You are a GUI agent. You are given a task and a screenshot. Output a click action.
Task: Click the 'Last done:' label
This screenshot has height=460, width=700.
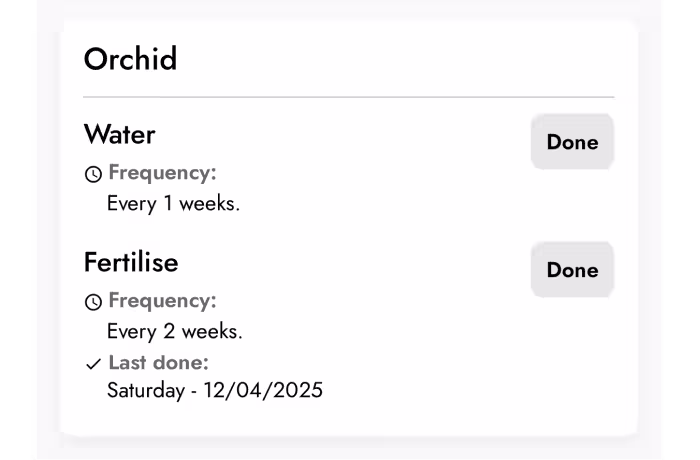click(158, 363)
